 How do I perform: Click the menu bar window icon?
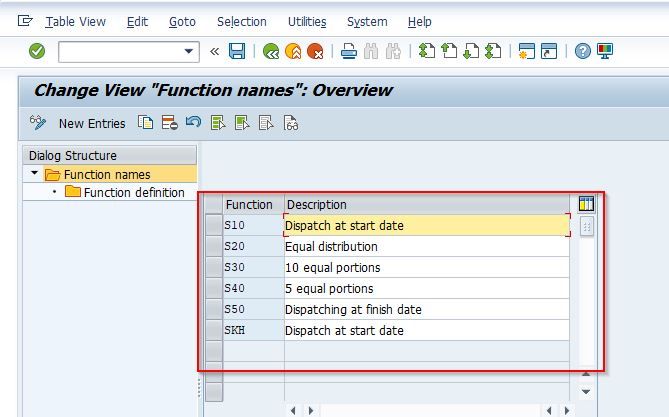tap(25, 20)
